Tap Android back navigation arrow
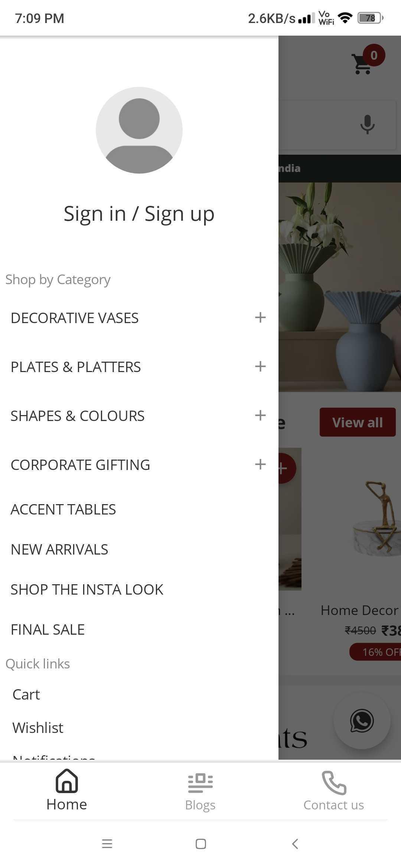The height and width of the screenshot is (868, 401). [x=295, y=844]
